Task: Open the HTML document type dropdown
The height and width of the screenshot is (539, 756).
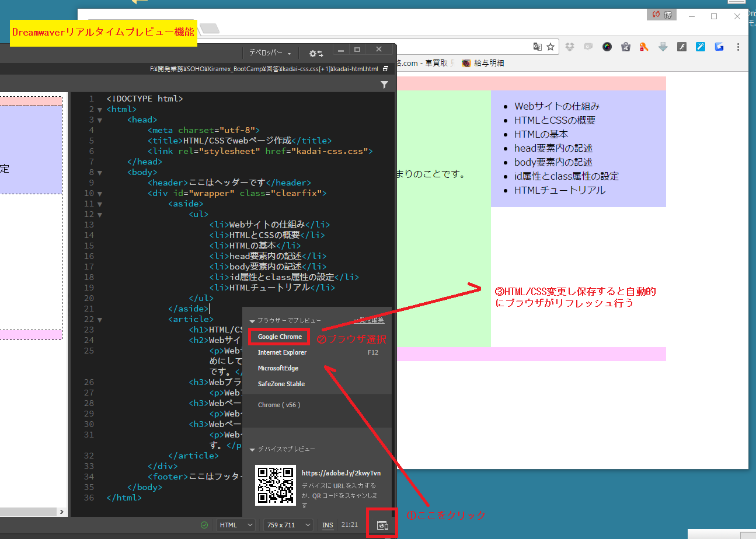Action: pos(236,525)
